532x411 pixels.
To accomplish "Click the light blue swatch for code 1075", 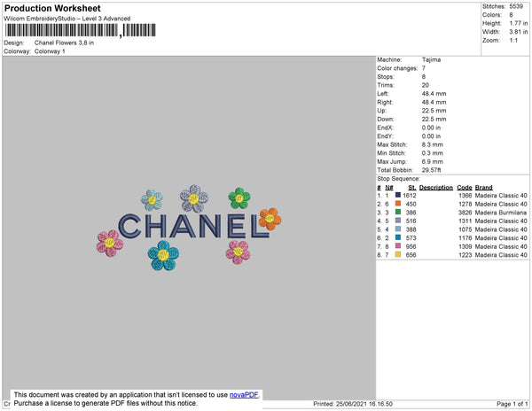I will pos(398,229).
